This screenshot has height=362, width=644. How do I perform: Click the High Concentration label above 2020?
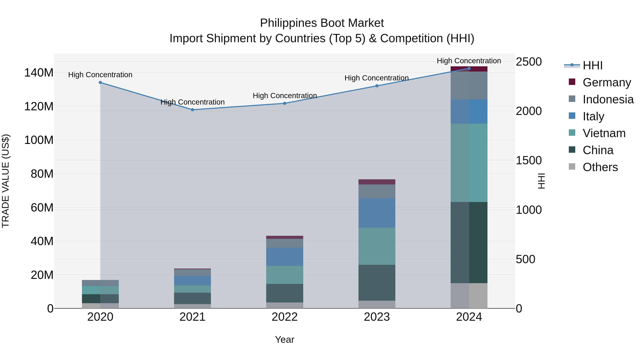pyautogui.click(x=100, y=75)
